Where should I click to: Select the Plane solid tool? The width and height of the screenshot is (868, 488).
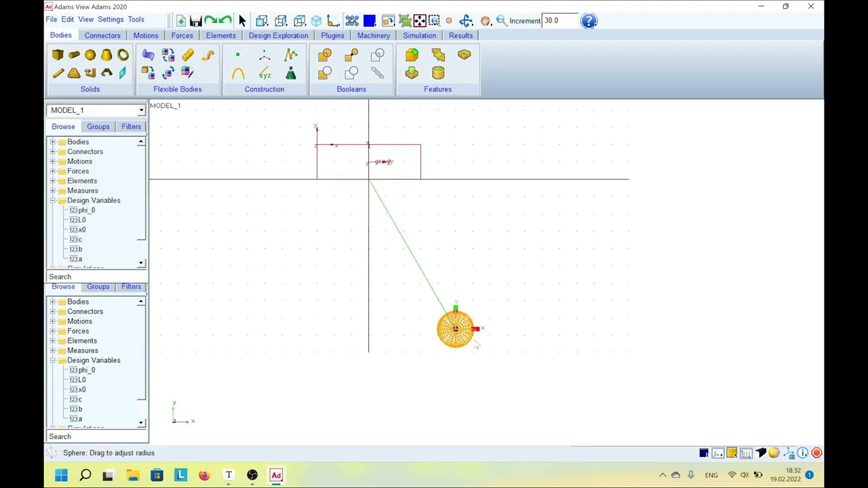click(123, 73)
